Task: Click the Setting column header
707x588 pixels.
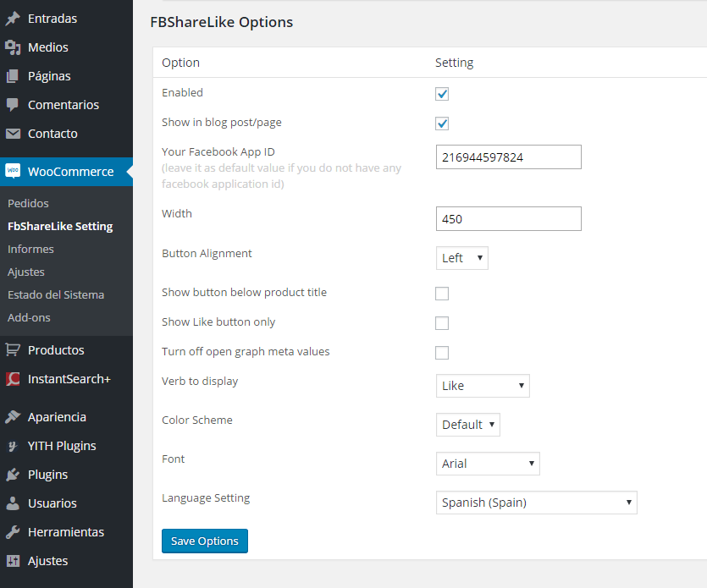Action: [454, 63]
